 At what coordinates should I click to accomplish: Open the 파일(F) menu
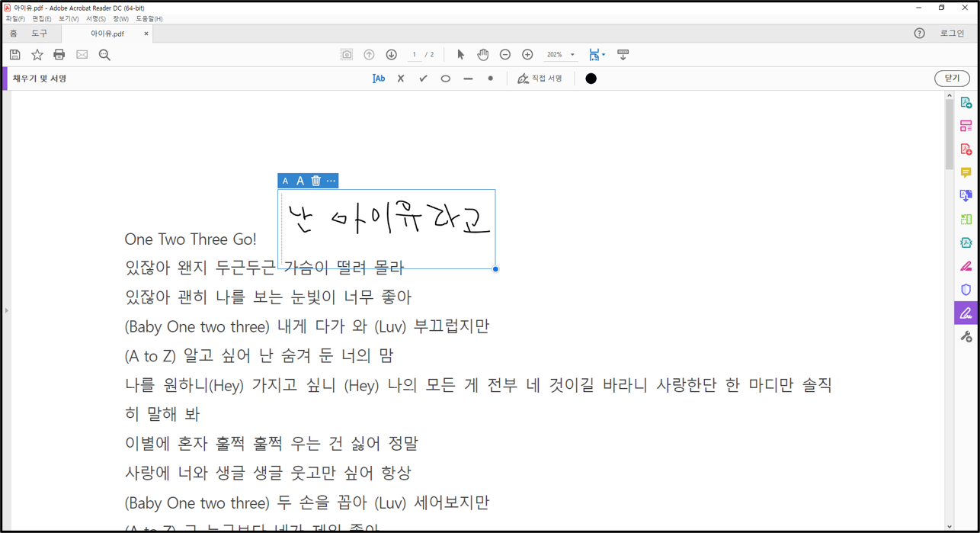coord(15,18)
